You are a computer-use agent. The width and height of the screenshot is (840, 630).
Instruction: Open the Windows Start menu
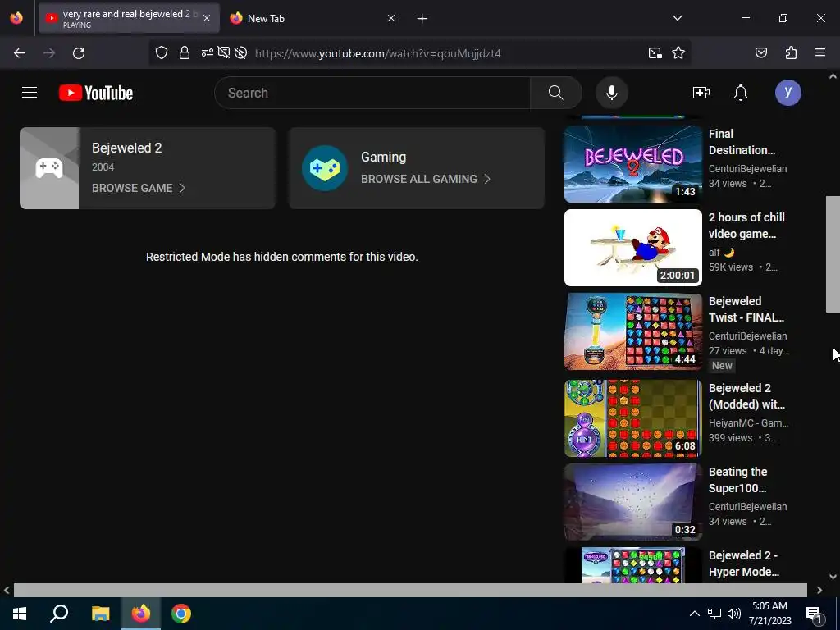point(20,614)
